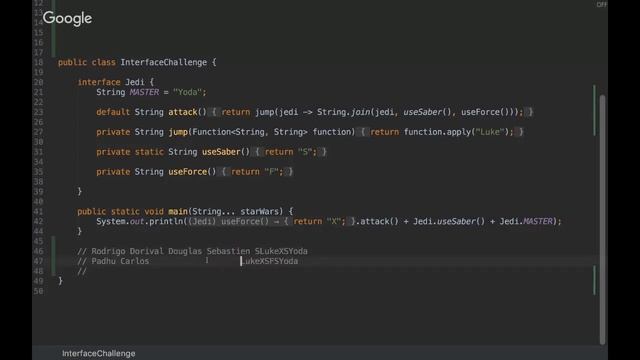
Task: Expand folded useSaber() body returning "S"
Action: pyautogui.click(x=257, y=152)
